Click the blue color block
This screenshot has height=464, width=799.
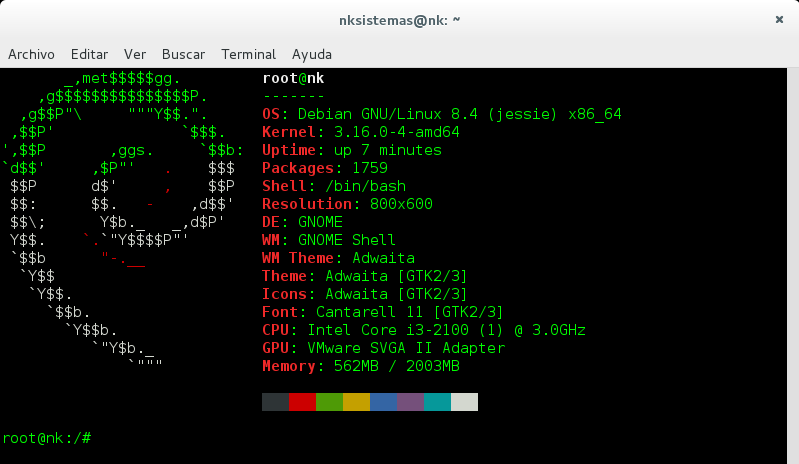383,402
